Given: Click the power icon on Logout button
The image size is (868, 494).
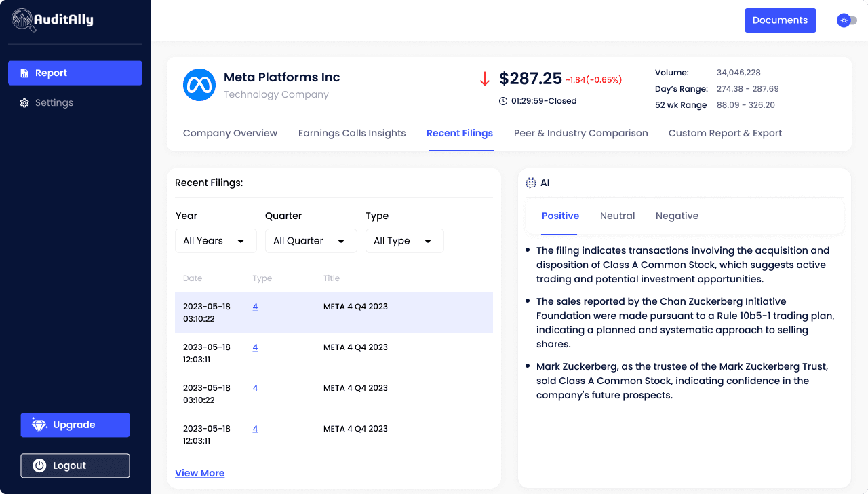Looking at the screenshot, I should pyautogui.click(x=39, y=465).
